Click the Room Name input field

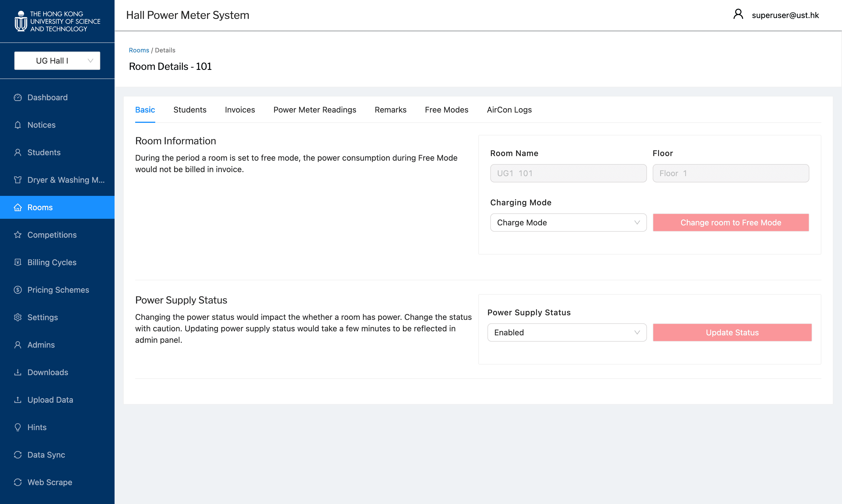pyautogui.click(x=568, y=174)
